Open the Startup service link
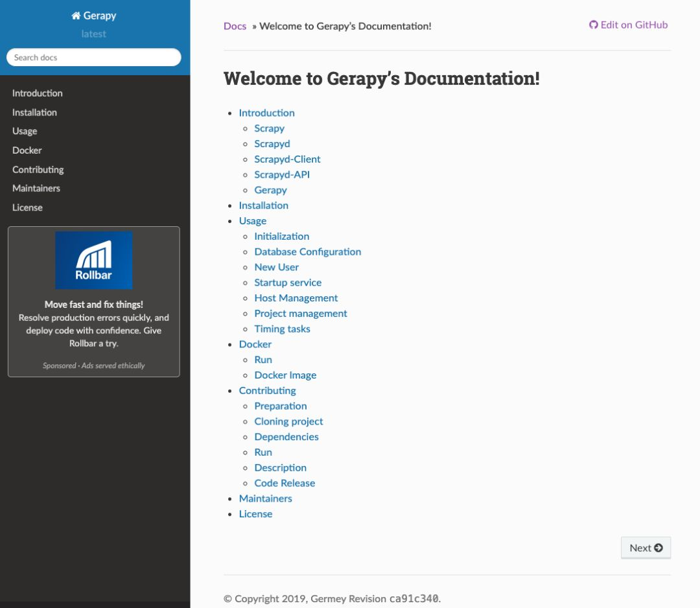The width and height of the screenshot is (700, 608). point(288,283)
